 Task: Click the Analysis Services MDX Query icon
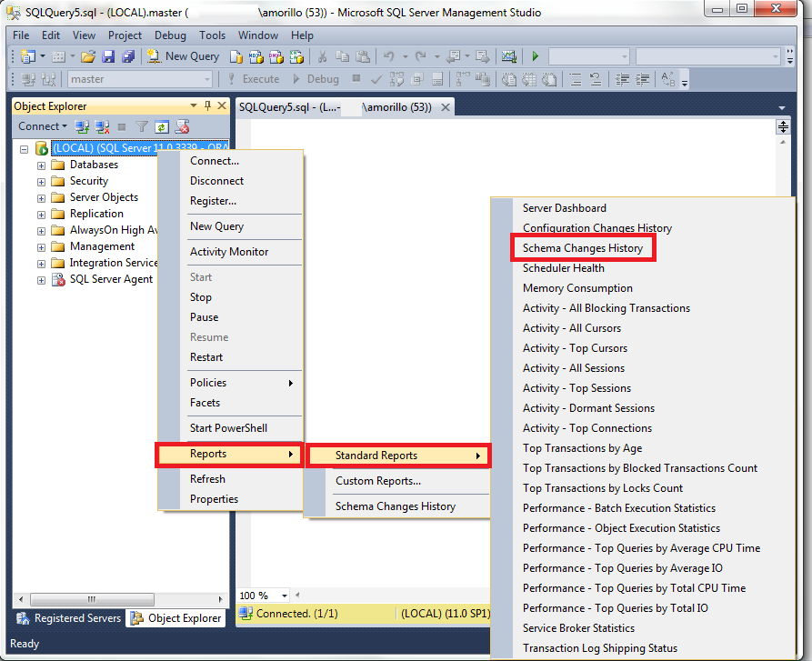pos(256,55)
